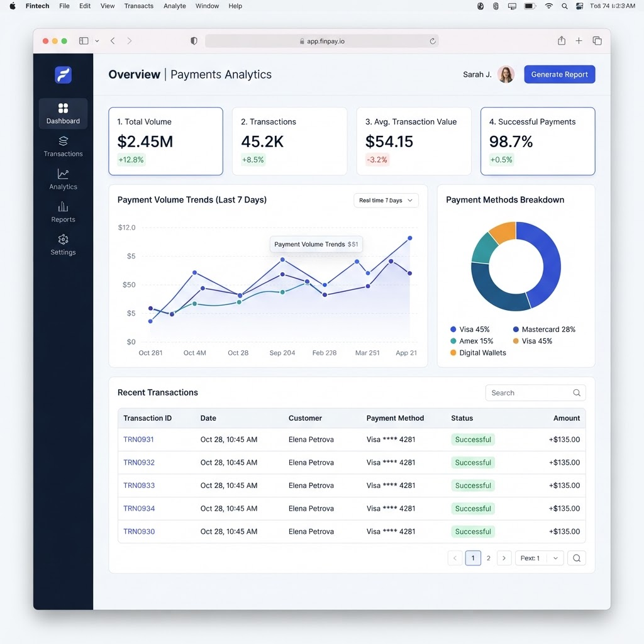The height and width of the screenshot is (644, 644).
Task: Open Reports in the sidebar
Action: pyautogui.click(x=64, y=213)
